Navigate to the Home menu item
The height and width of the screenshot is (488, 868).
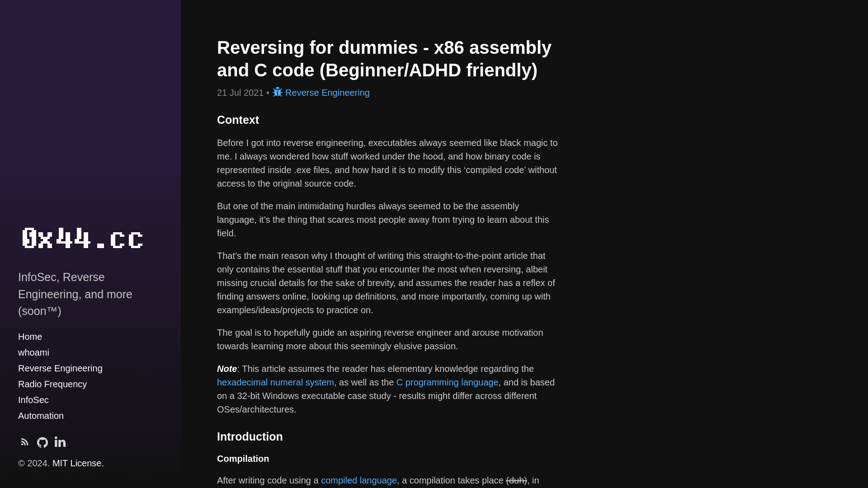(30, 337)
